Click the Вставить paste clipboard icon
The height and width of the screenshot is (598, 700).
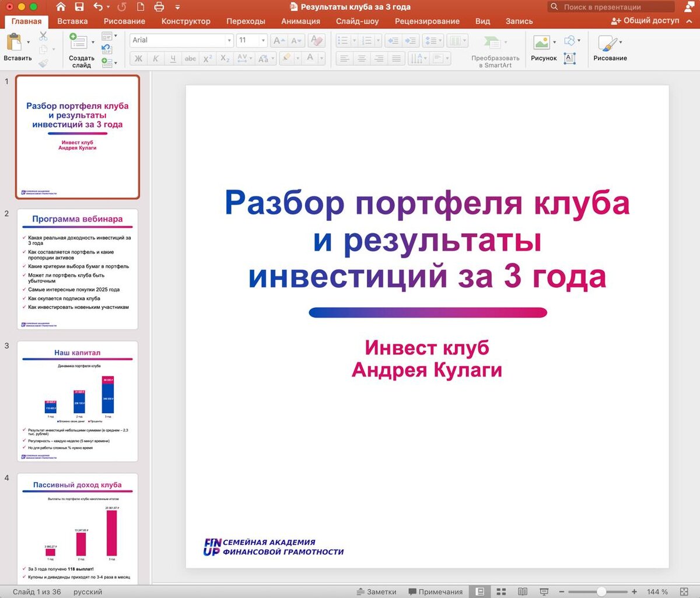(14, 43)
